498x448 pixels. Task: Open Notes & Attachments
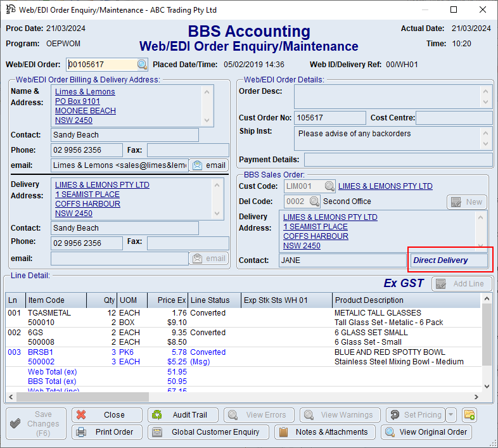pyautogui.click(x=324, y=432)
